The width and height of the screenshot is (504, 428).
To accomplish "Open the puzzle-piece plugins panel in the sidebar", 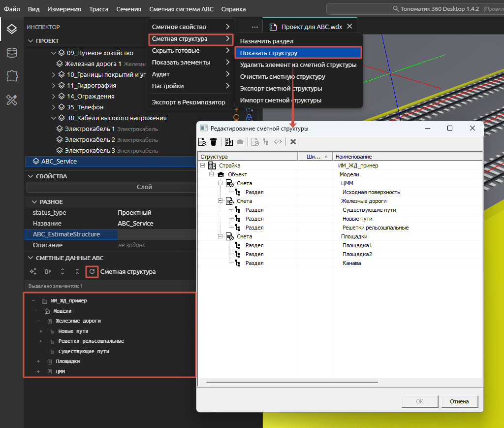I will (12, 76).
